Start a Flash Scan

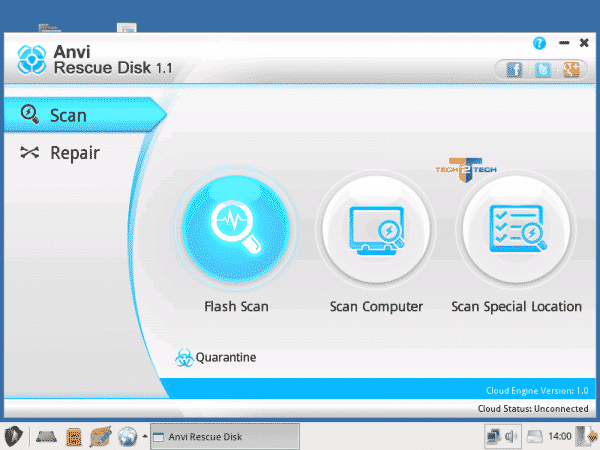point(236,228)
